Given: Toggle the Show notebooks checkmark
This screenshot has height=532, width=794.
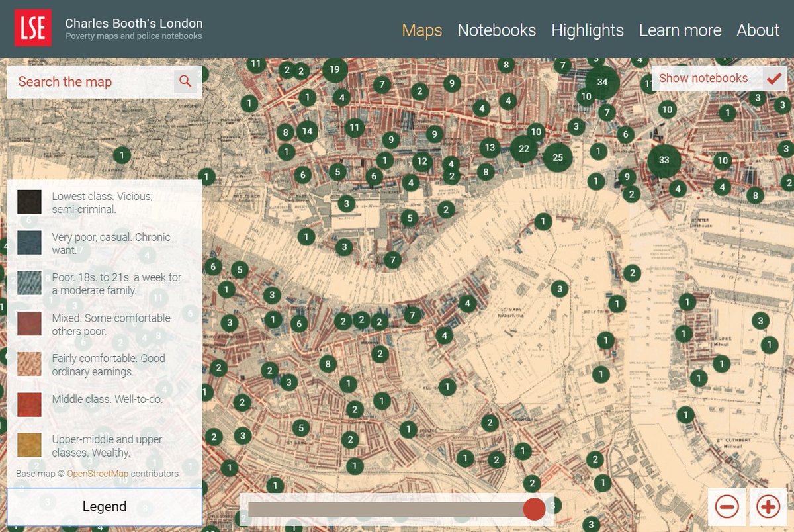Looking at the screenshot, I should tap(773, 79).
